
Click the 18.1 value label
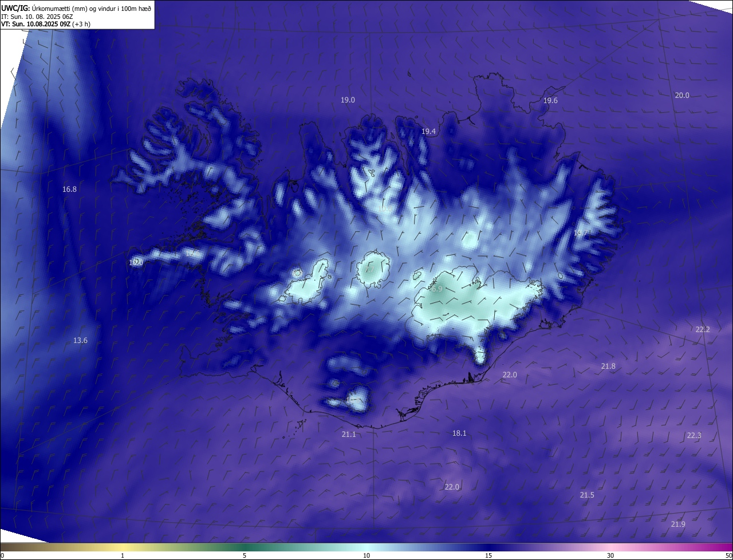coord(459,433)
